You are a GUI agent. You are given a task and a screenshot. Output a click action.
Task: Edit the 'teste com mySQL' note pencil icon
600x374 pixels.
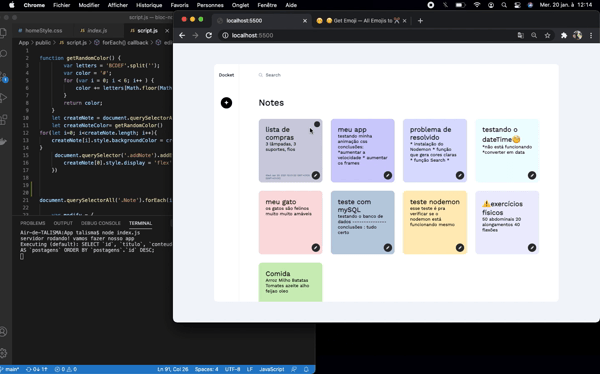click(x=388, y=248)
